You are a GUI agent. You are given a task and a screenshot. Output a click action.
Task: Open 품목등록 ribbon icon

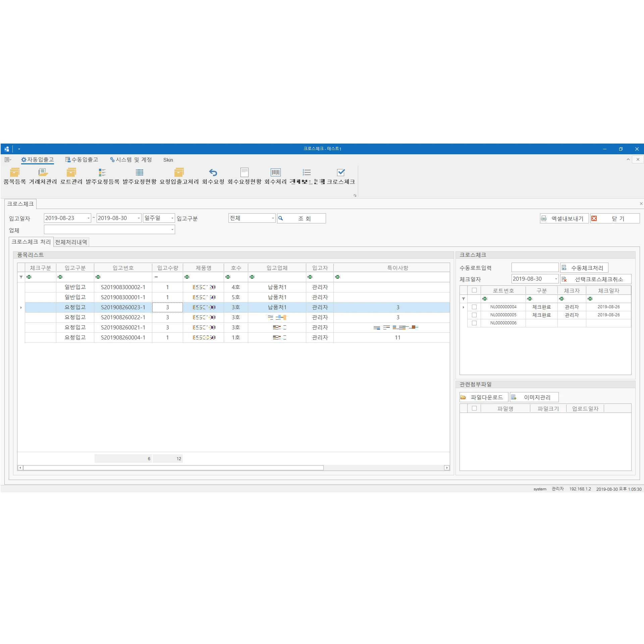[14, 173]
